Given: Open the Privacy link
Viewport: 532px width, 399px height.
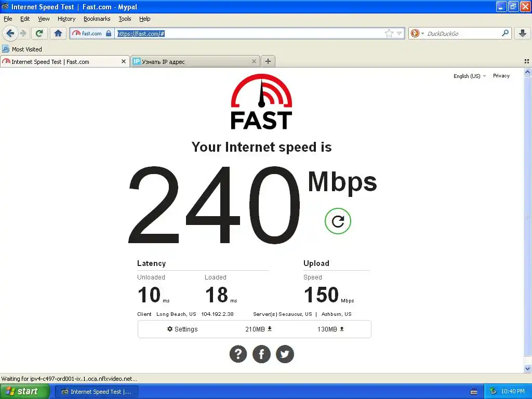Looking at the screenshot, I should tap(501, 76).
